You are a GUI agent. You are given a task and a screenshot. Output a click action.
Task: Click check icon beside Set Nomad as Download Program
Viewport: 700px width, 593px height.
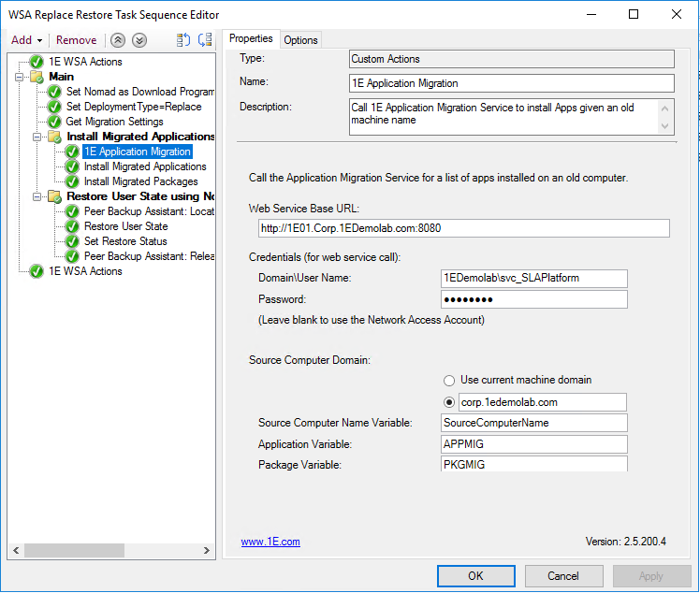[54, 92]
